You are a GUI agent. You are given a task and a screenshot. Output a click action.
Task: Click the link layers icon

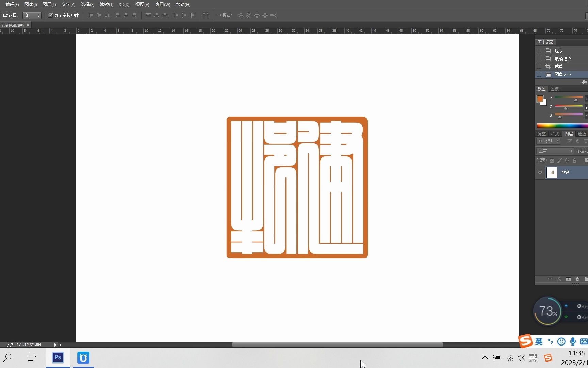pyautogui.click(x=550, y=279)
